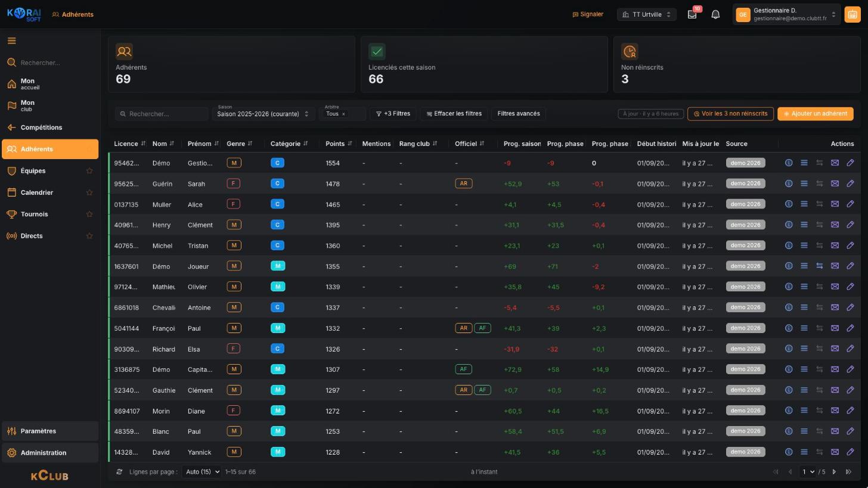Click Ajouter un adhérent button

[815, 114]
